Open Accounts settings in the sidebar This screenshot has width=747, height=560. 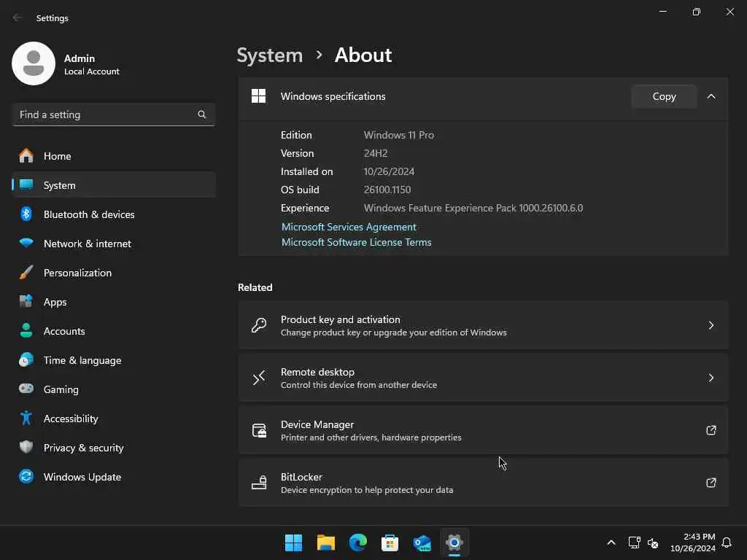(114, 330)
